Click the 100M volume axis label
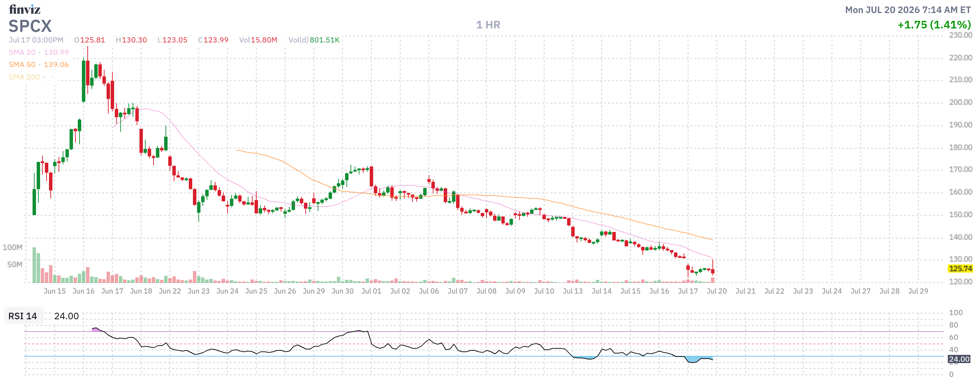Image resolution: width=980 pixels, height=385 pixels. pos(13,248)
